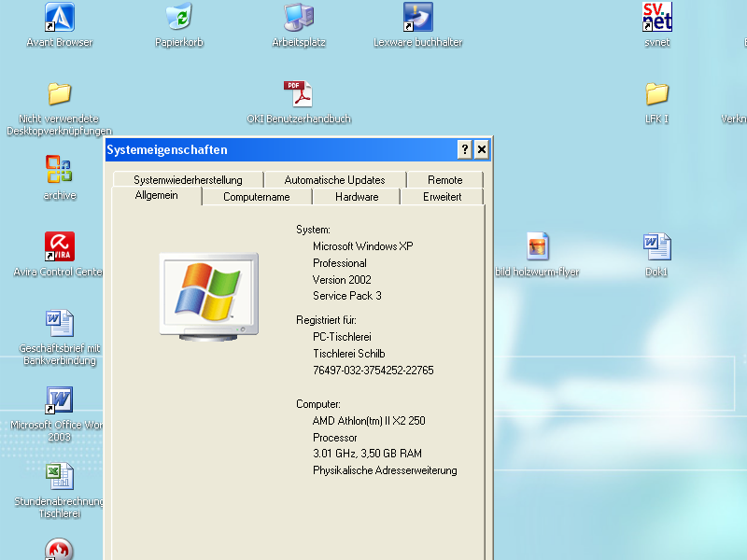Image resolution: width=747 pixels, height=560 pixels.
Task: Switch to the Computername tab
Action: [257, 197]
